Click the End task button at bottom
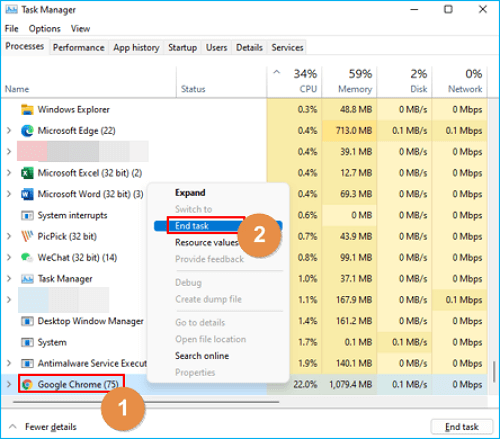The height and width of the screenshot is (439, 500). pyautogui.click(x=462, y=427)
